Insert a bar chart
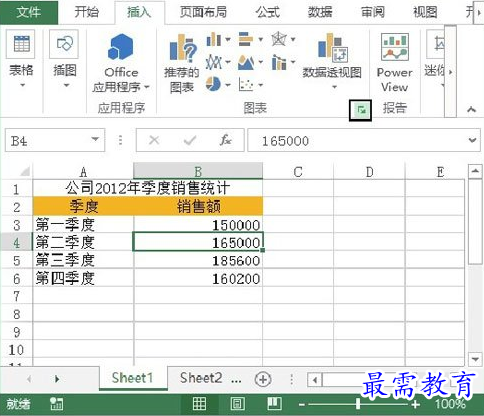The height and width of the screenshot is (416, 484). coord(246,39)
